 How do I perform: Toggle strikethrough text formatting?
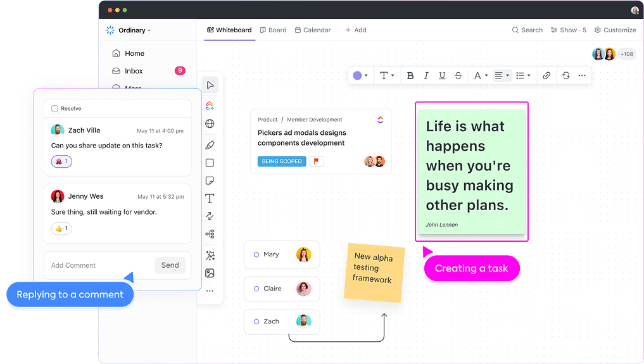(458, 75)
